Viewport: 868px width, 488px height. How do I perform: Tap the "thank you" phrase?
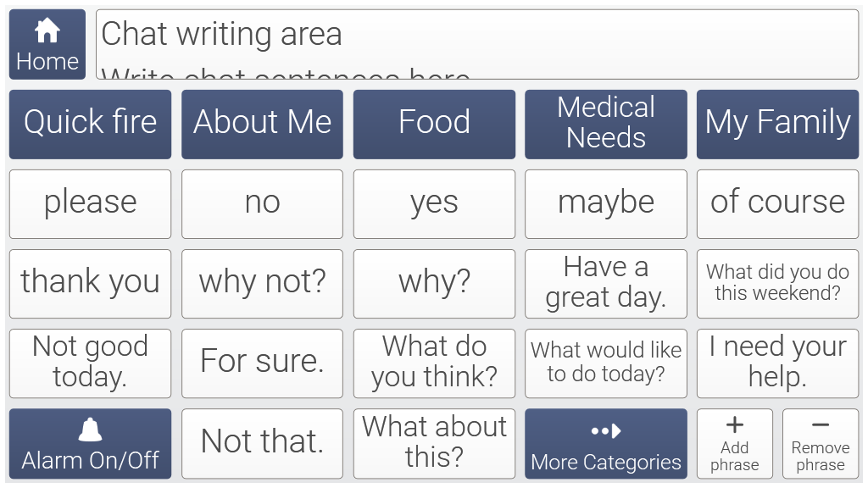click(x=90, y=283)
